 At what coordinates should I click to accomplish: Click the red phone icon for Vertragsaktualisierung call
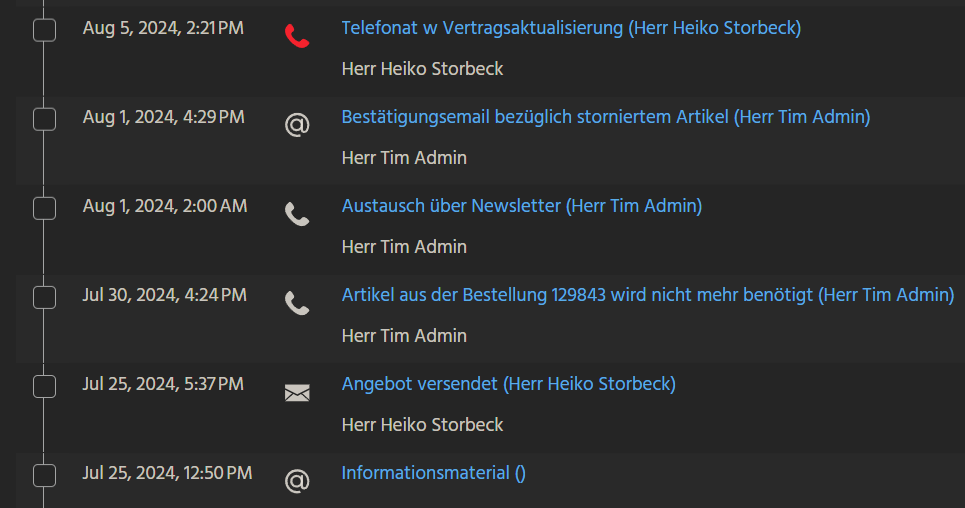(x=297, y=37)
